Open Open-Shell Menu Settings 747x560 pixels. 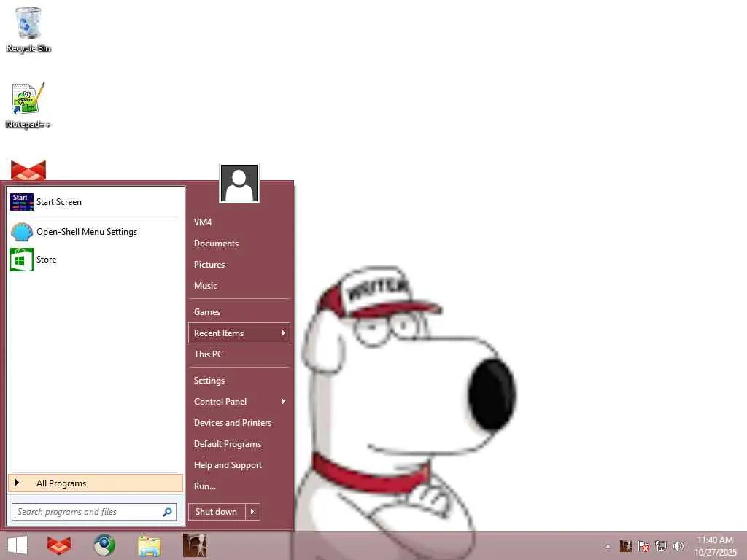(x=96, y=232)
